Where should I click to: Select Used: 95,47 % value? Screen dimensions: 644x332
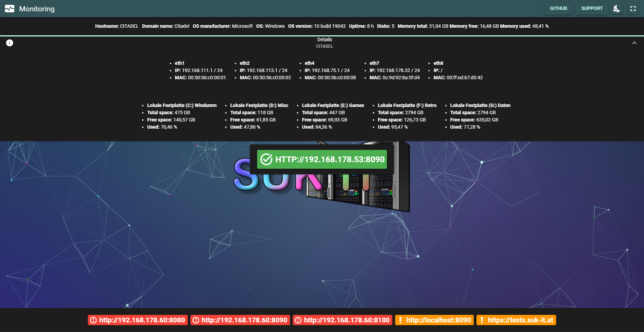393,127
